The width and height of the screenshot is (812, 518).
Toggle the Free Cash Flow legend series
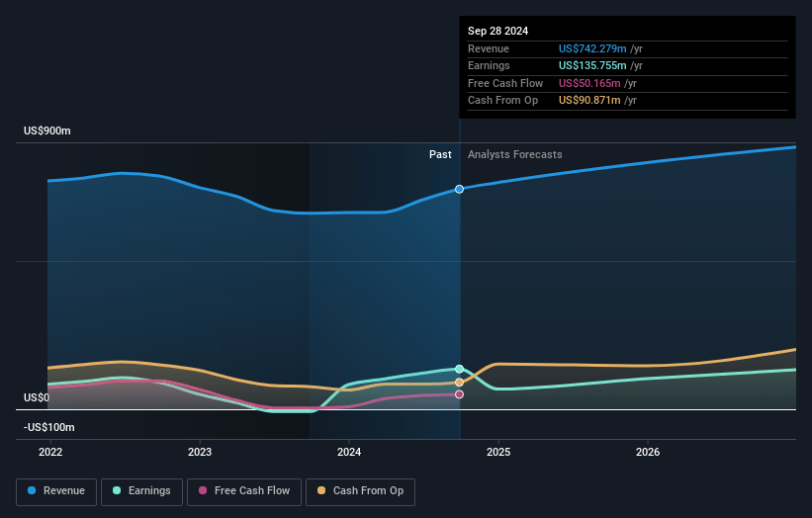244,491
